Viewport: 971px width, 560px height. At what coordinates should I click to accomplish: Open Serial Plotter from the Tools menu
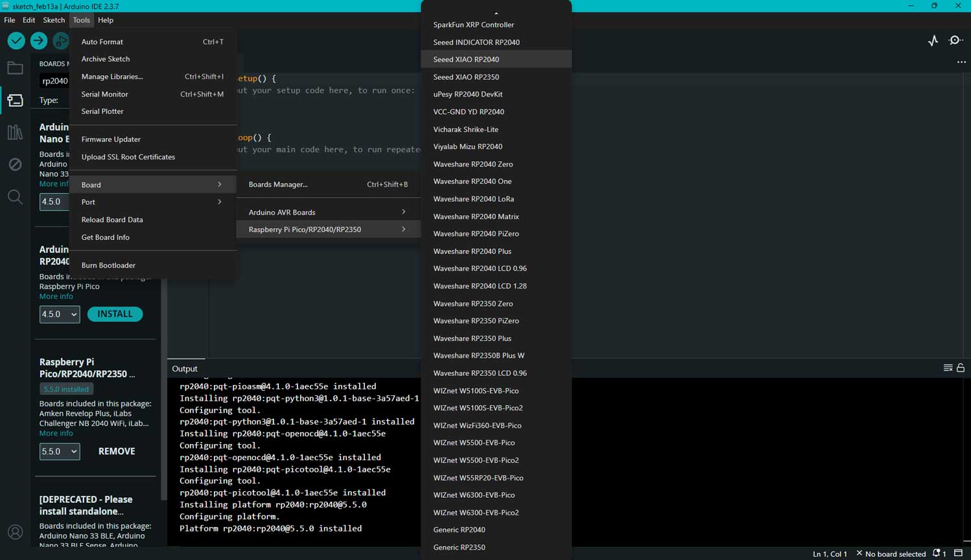point(152,111)
